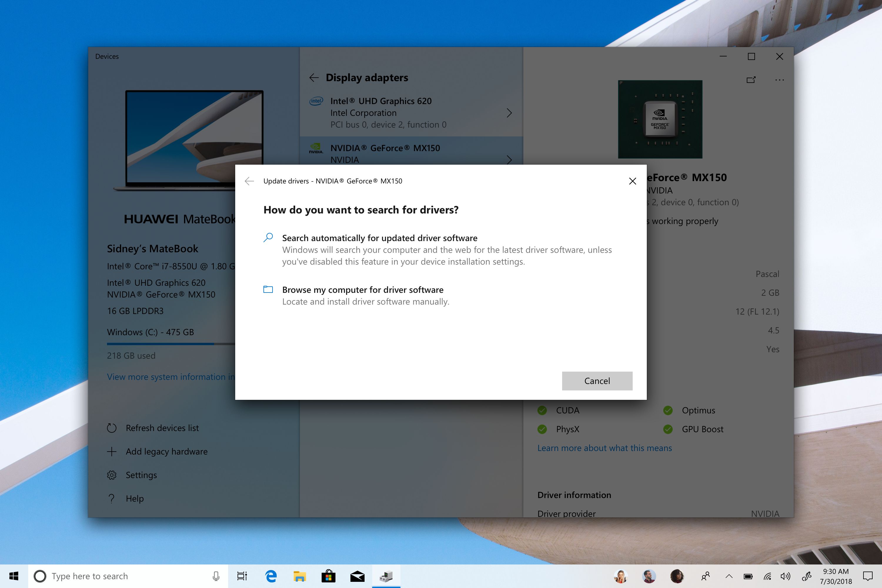Launch Microsoft Edge from taskbar
Image resolution: width=882 pixels, height=588 pixels.
coord(271,576)
